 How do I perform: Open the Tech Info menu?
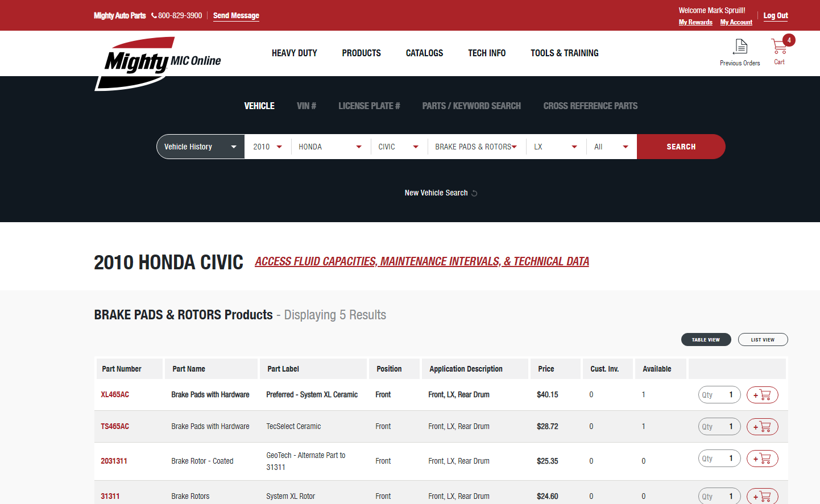point(487,53)
